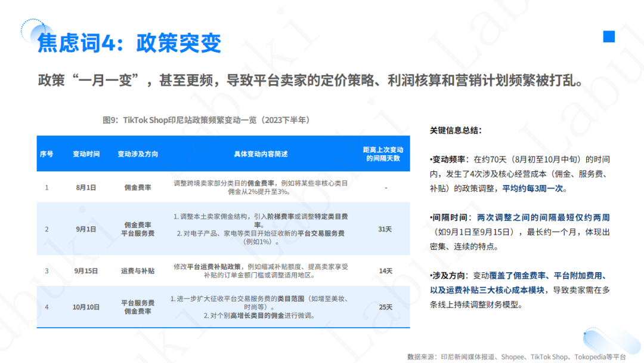
Task: Click the '佣金费率' cell in row 1
Action: point(138,187)
